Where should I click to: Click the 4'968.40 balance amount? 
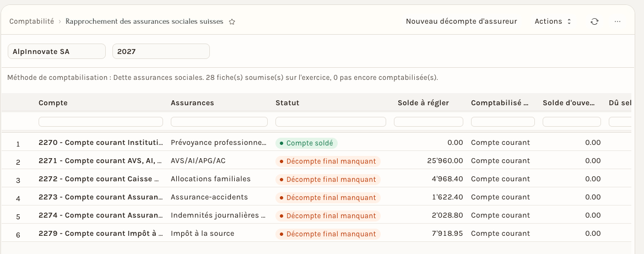447,179
